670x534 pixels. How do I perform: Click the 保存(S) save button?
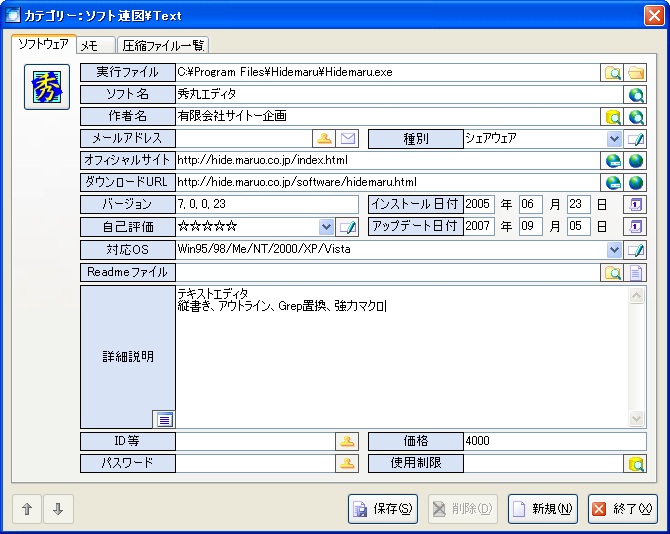point(383,509)
